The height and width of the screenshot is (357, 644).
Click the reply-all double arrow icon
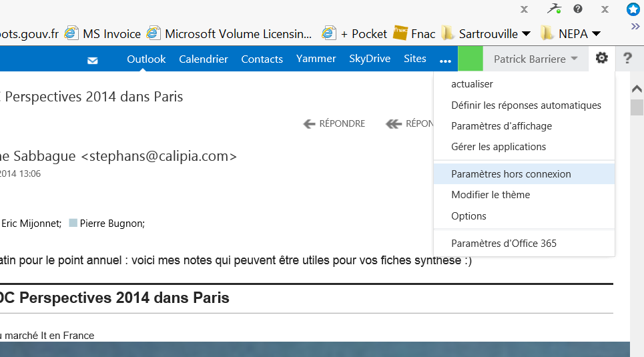tap(393, 123)
